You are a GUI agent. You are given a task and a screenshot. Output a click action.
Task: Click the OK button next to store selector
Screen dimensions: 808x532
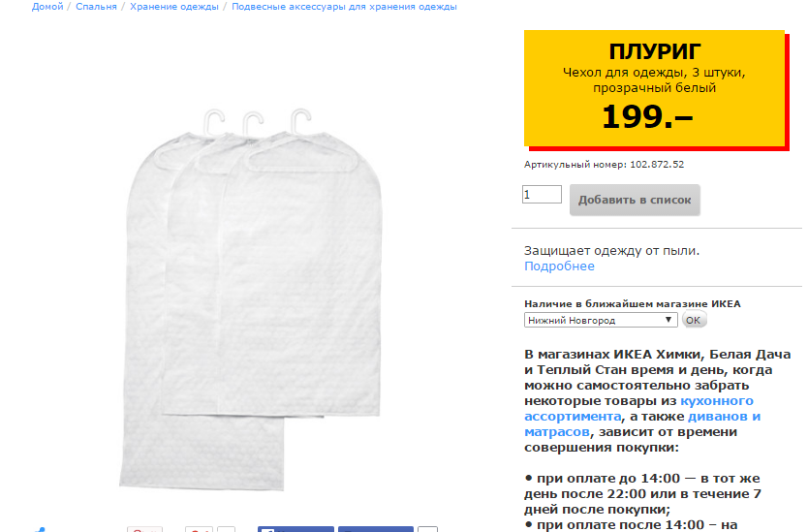[694, 320]
